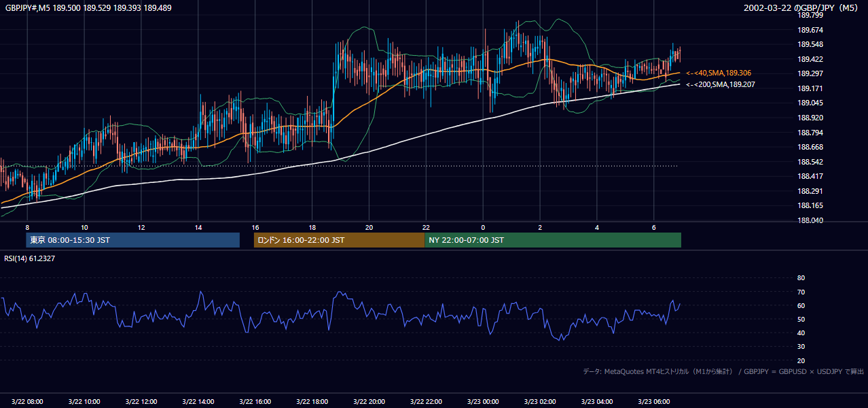Click the RSI 80 level label
The width and height of the screenshot is (868, 408).
[801, 278]
